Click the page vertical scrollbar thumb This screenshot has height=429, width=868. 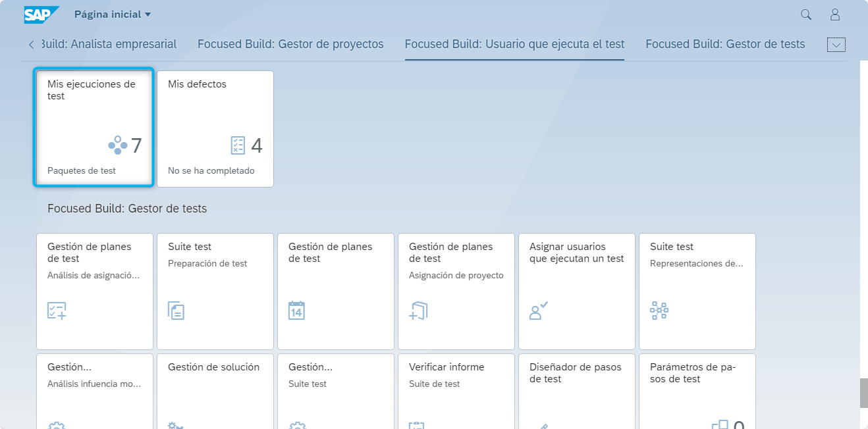click(863, 393)
